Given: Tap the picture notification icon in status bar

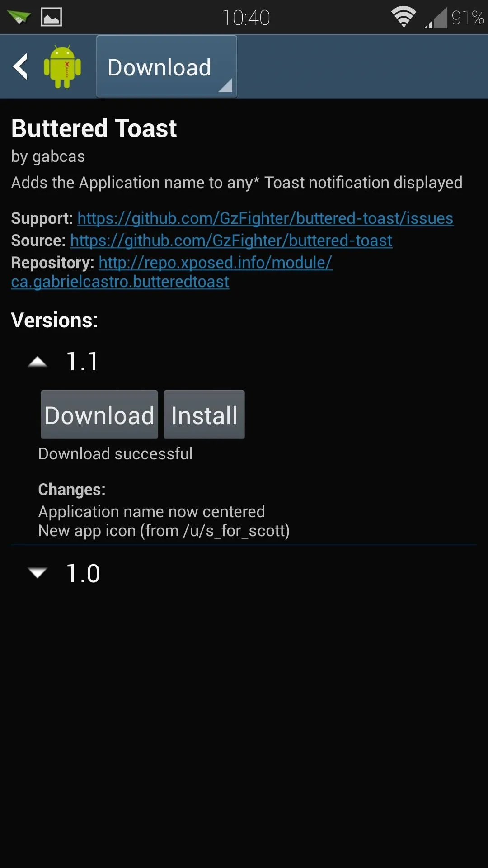Looking at the screenshot, I should coord(52,17).
